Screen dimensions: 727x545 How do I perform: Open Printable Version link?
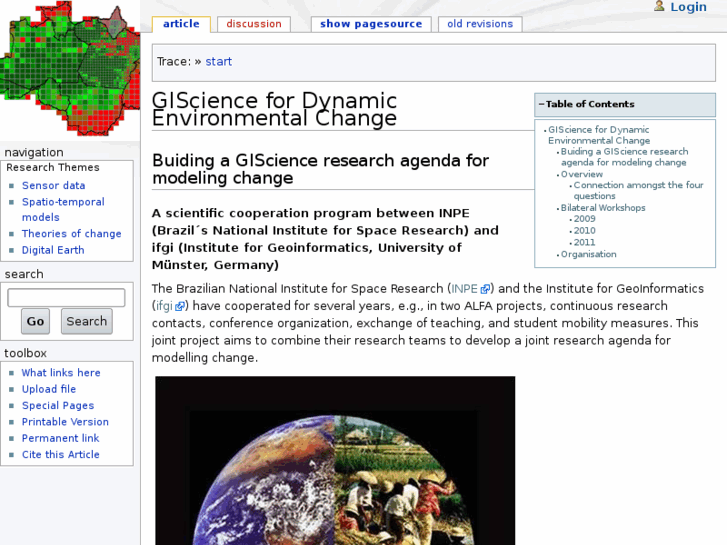click(65, 422)
